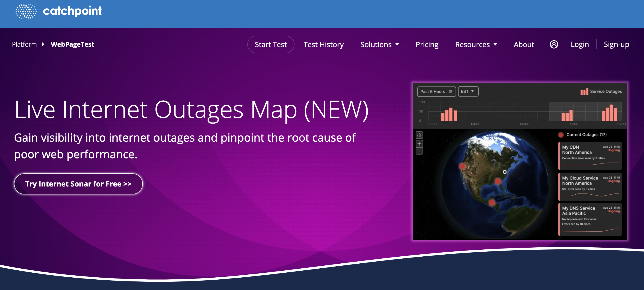Select the My DNS Service Asia Pacific card
644x290 pixels.
[590, 219]
